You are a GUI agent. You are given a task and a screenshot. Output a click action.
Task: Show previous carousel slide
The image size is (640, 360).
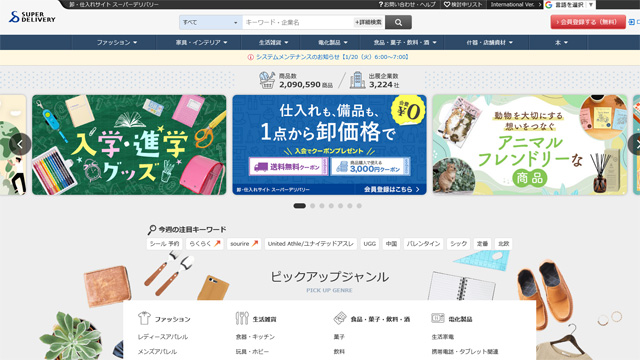point(20,144)
